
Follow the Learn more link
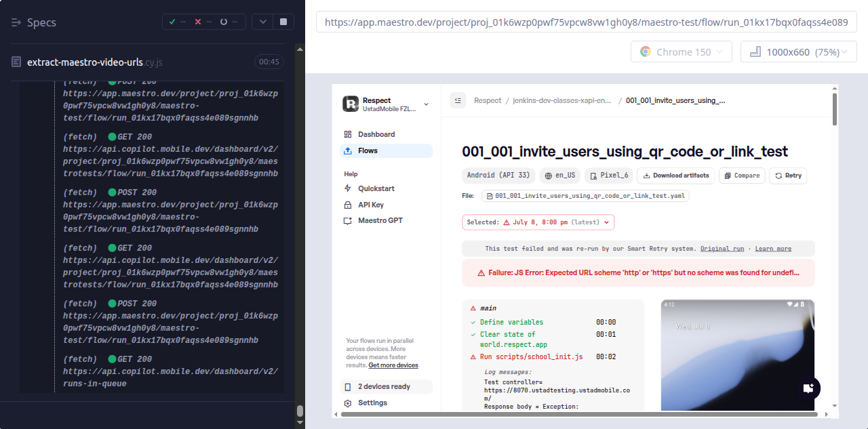773,249
